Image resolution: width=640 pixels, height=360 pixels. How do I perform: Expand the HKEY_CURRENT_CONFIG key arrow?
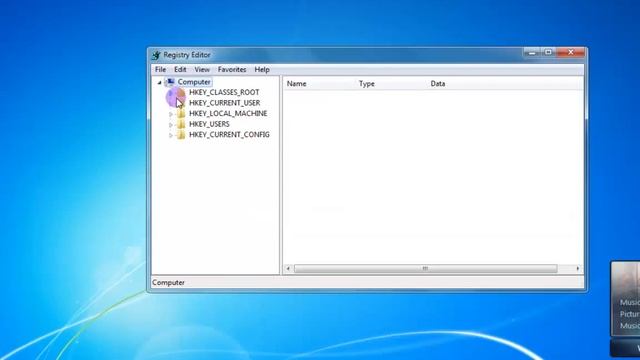(x=171, y=135)
